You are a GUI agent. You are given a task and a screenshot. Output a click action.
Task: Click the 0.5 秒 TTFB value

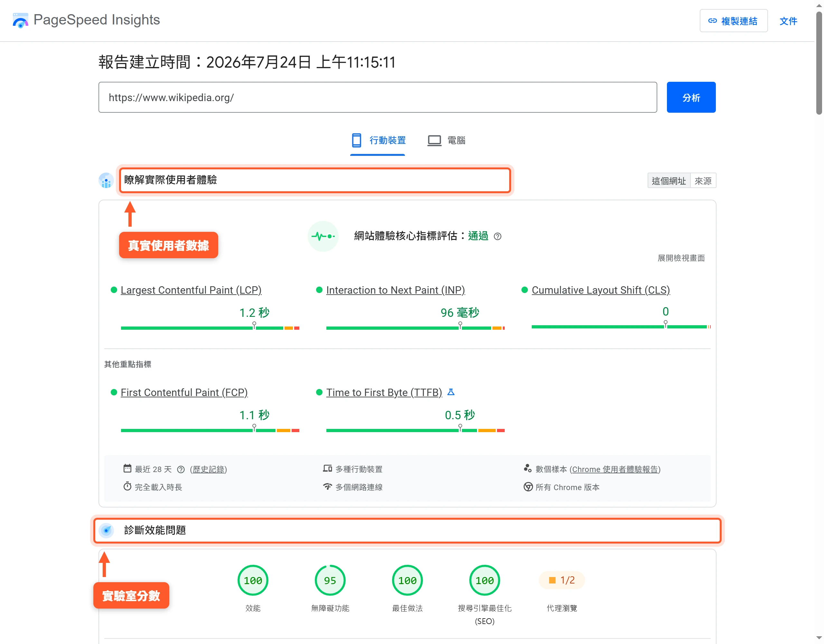click(x=460, y=415)
